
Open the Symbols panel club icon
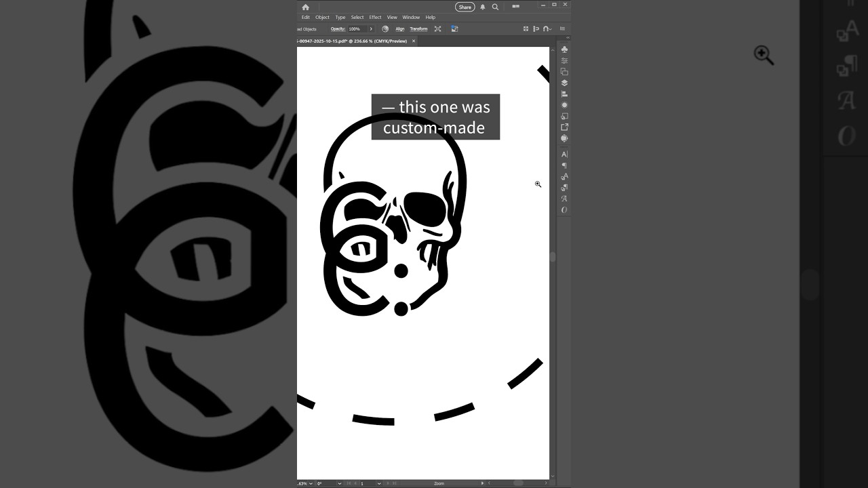point(564,49)
